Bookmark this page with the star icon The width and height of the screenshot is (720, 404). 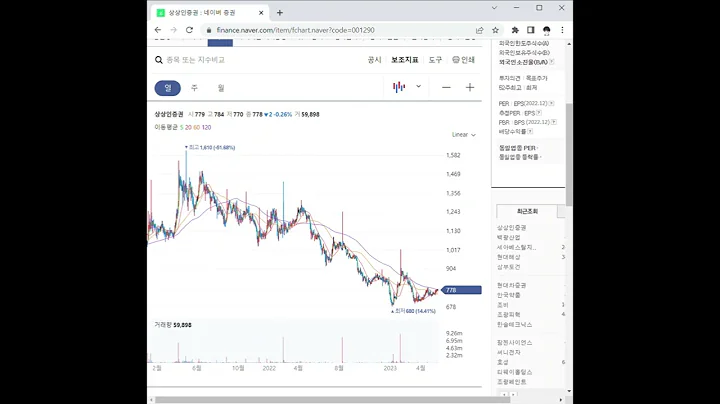click(495, 30)
